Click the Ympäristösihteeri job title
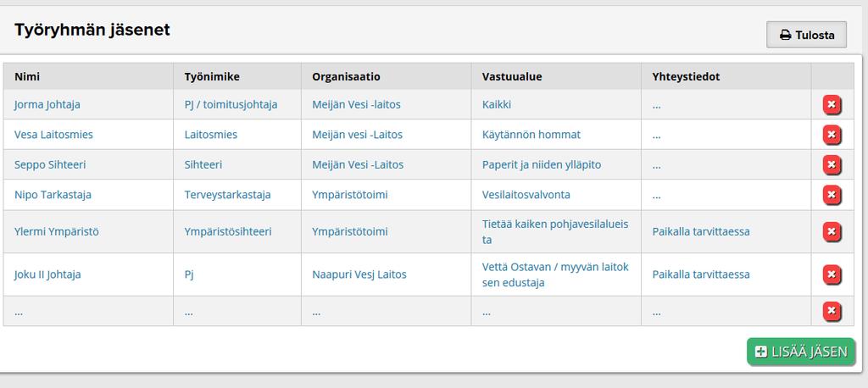This screenshot has width=868, height=388. click(x=228, y=232)
